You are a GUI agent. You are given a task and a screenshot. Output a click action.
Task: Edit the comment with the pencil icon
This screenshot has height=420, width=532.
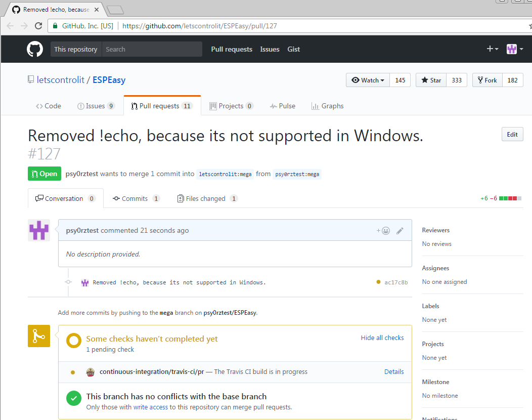click(x=400, y=231)
